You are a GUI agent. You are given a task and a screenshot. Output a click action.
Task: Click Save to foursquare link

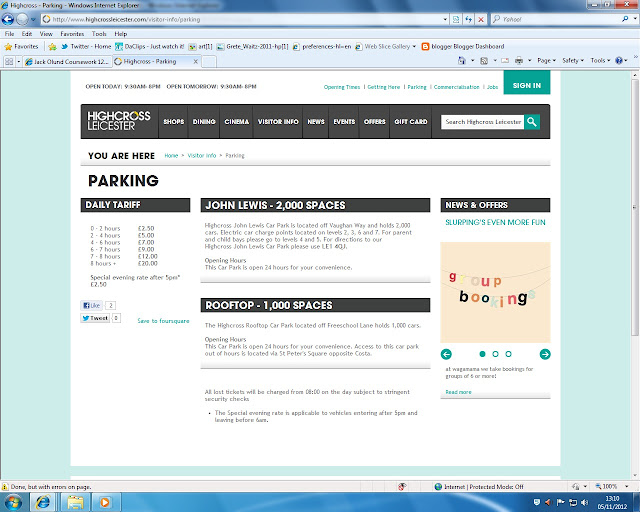point(163,321)
